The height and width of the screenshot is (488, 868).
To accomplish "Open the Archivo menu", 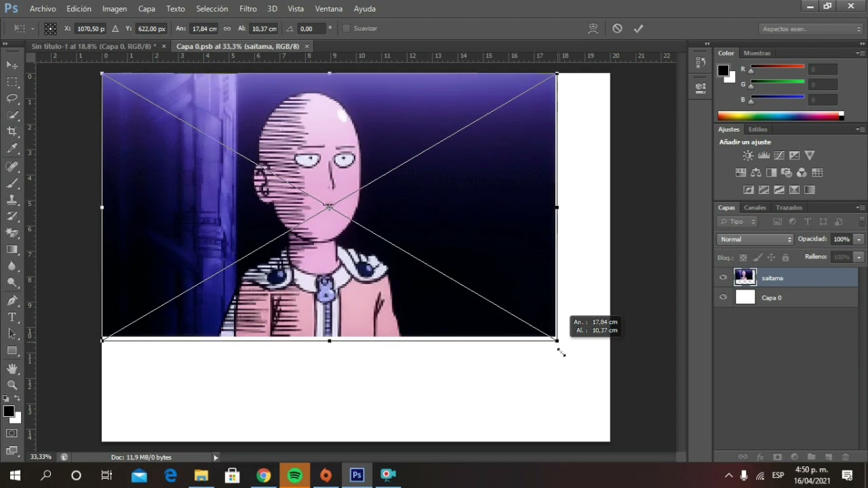I will (x=43, y=9).
